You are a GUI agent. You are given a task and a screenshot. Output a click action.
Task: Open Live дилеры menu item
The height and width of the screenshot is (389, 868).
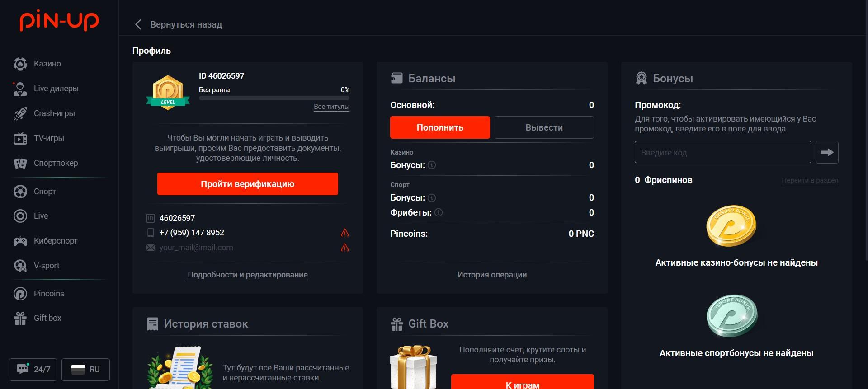click(x=56, y=89)
